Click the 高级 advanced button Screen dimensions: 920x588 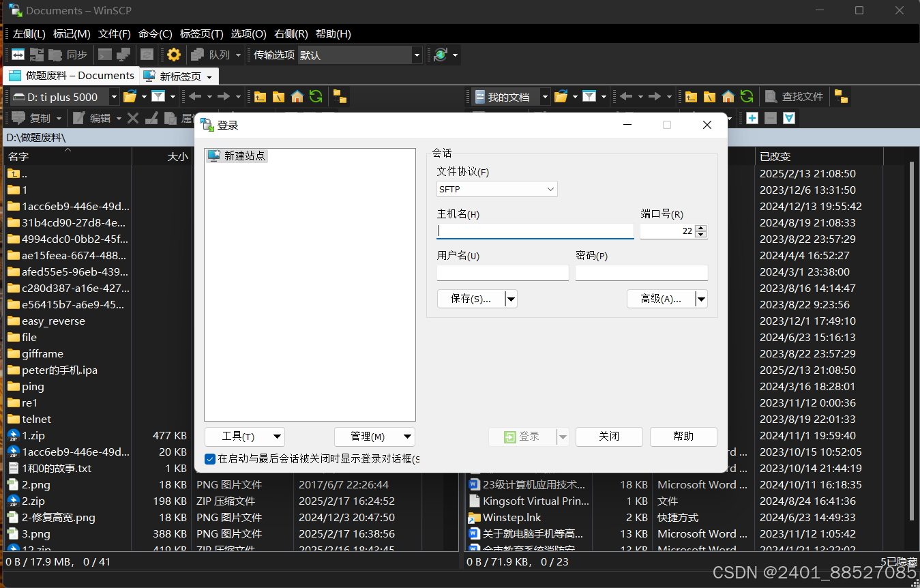click(661, 299)
